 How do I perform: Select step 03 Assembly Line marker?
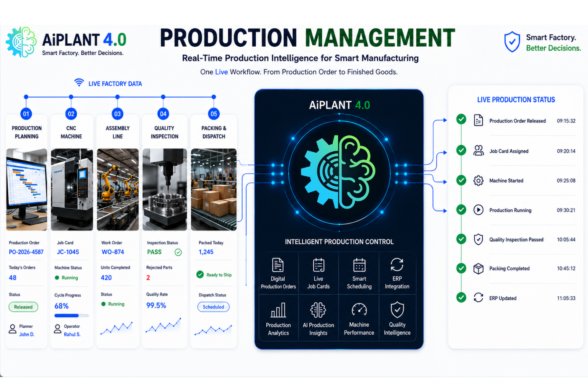118,114
